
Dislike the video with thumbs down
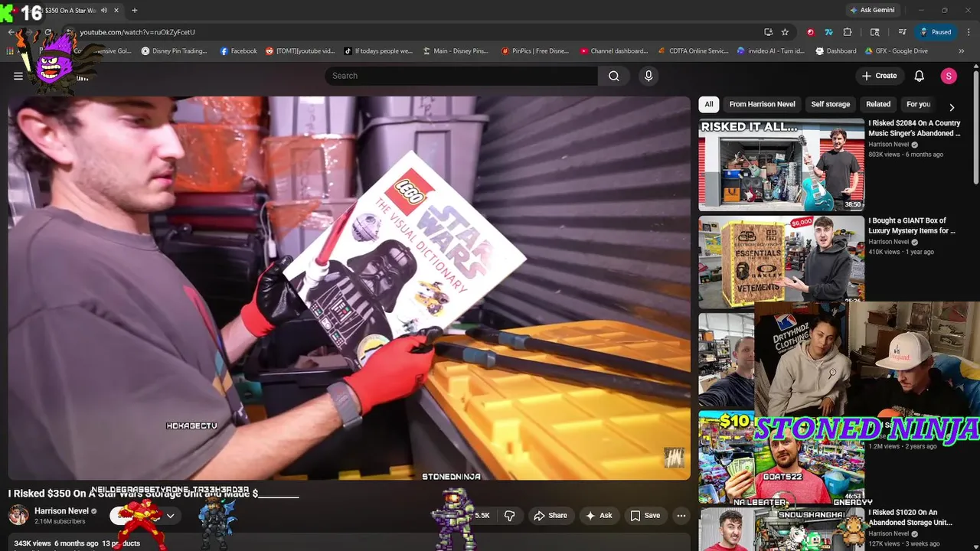[509, 516]
